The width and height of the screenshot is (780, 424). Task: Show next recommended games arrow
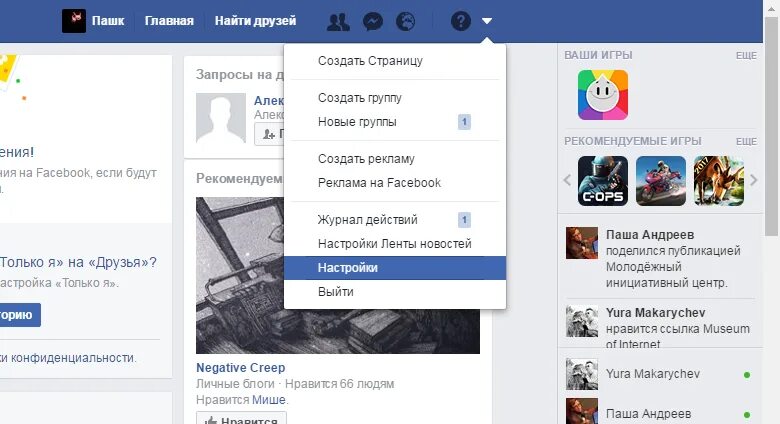coord(754,180)
